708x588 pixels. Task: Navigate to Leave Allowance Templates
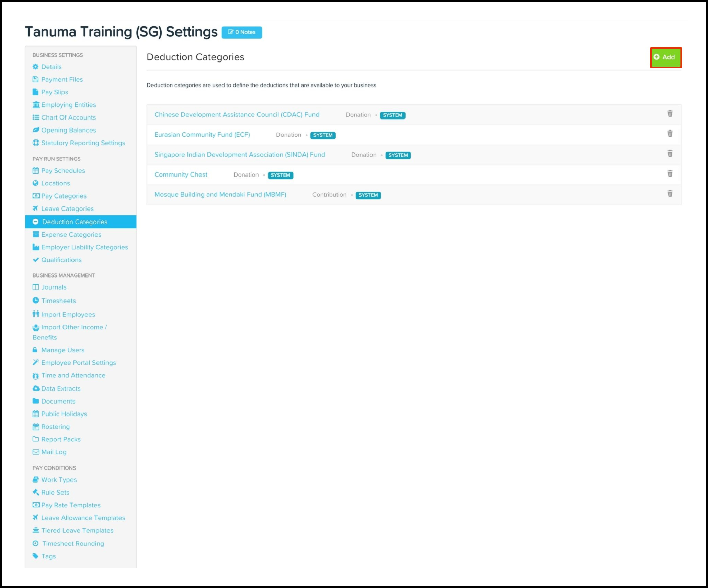coord(83,518)
